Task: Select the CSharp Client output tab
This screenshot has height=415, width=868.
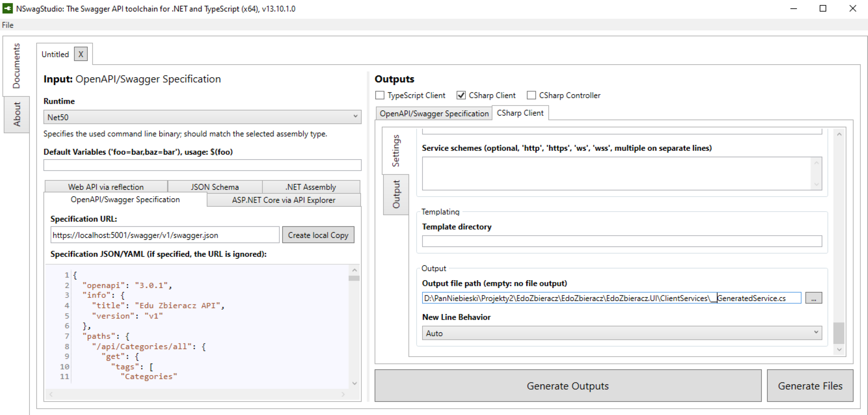Action: 520,113
